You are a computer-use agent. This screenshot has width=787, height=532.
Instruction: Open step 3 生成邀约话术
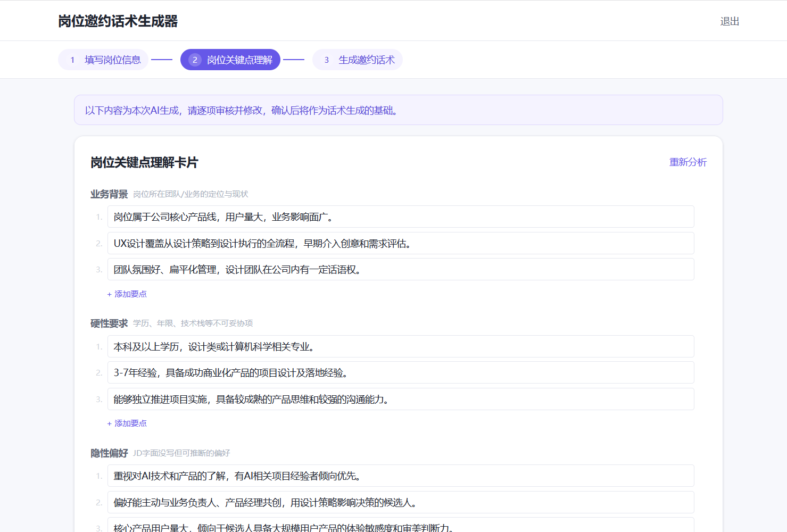coord(358,60)
